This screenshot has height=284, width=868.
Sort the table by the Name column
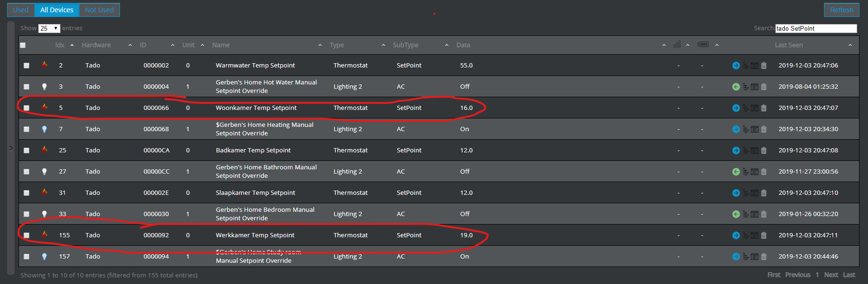pos(221,45)
